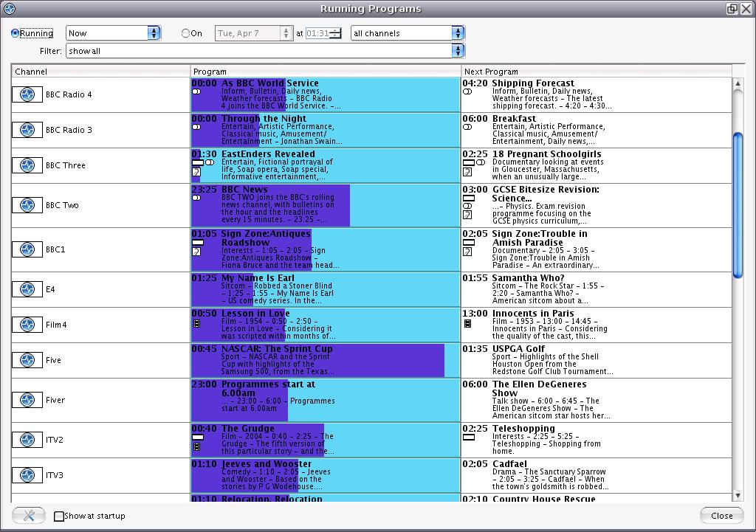Select the EastEnders Revealed program
This screenshot has height=532, width=756.
[x=326, y=166]
